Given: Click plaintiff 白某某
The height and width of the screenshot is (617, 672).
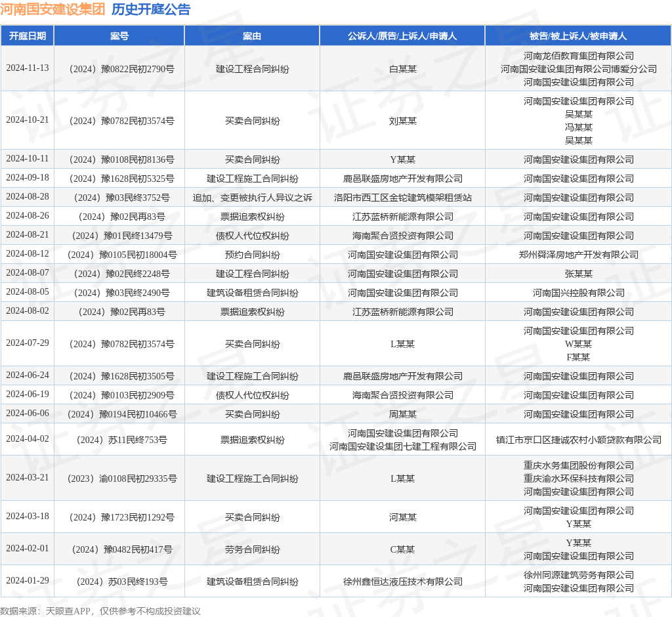Looking at the screenshot, I should pyautogui.click(x=402, y=69).
